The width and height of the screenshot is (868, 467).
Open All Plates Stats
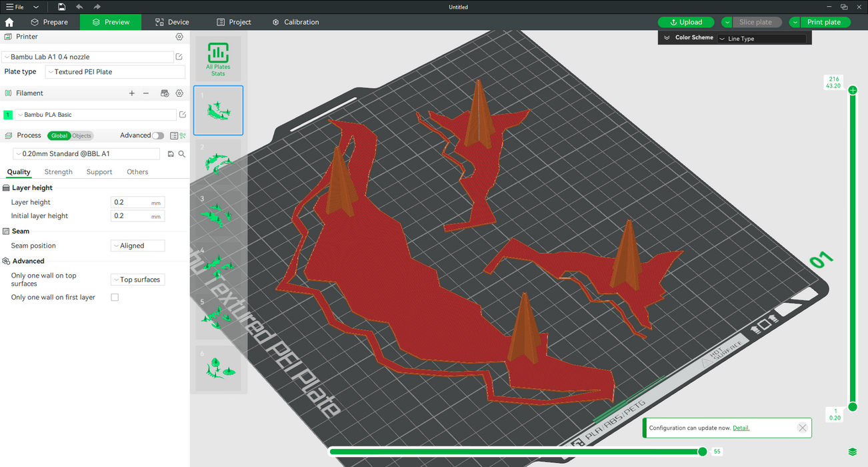pos(218,59)
